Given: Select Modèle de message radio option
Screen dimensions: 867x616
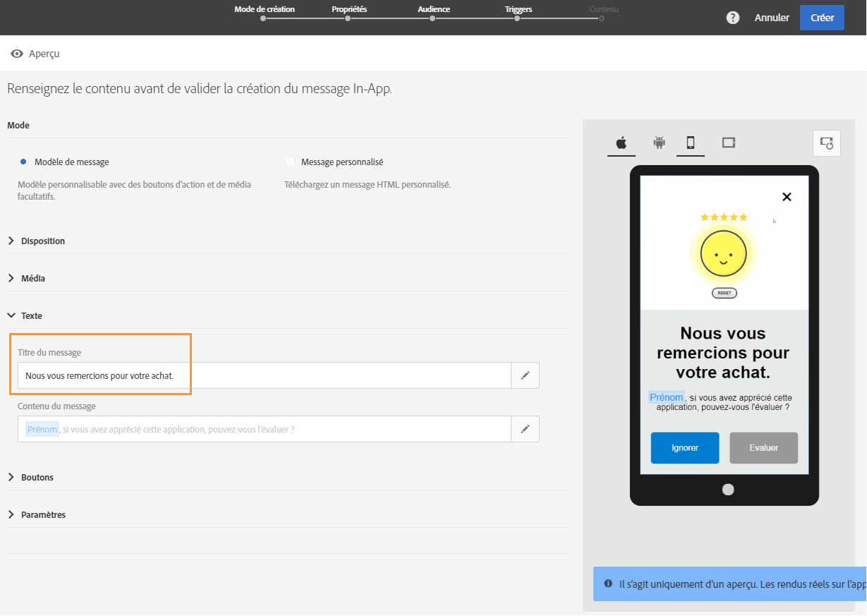Looking at the screenshot, I should pos(23,162).
